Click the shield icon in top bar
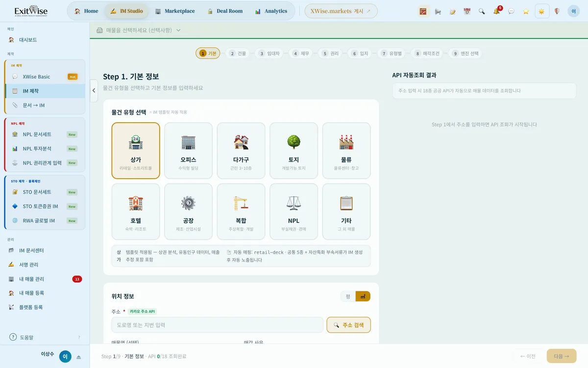This screenshot has height=368, width=588. coord(557,11)
